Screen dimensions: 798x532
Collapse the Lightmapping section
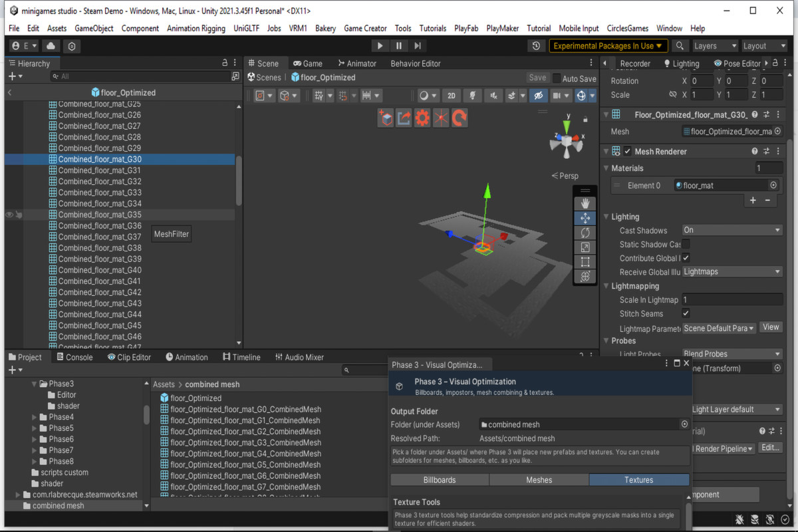pyautogui.click(x=606, y=286)
